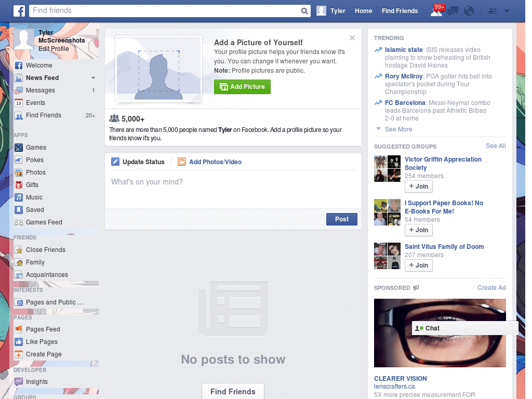Click the profile picture placeholder thumbnail
Viewport: 532px width, 399px height.
tap(159, 69)
